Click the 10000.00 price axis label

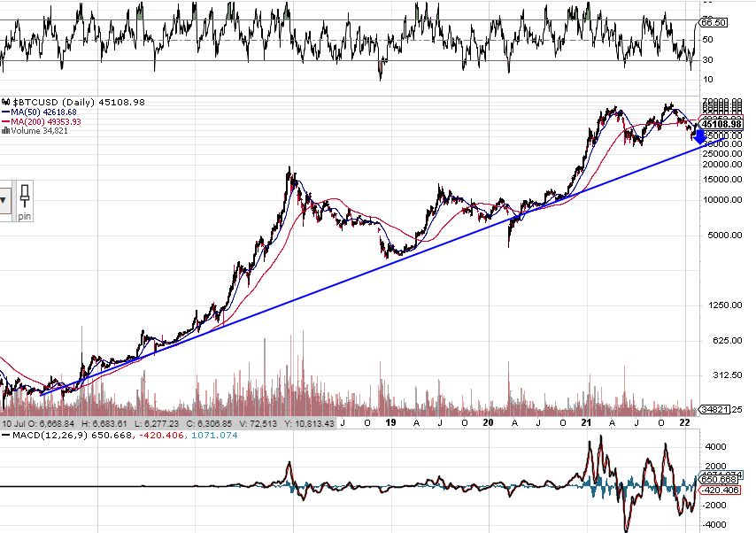[722, 200]
